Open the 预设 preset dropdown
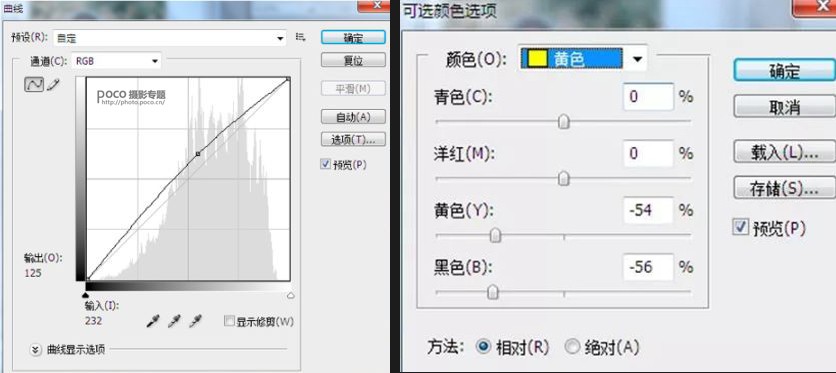Viewport: 836px width, 373px height. (170, 38)
